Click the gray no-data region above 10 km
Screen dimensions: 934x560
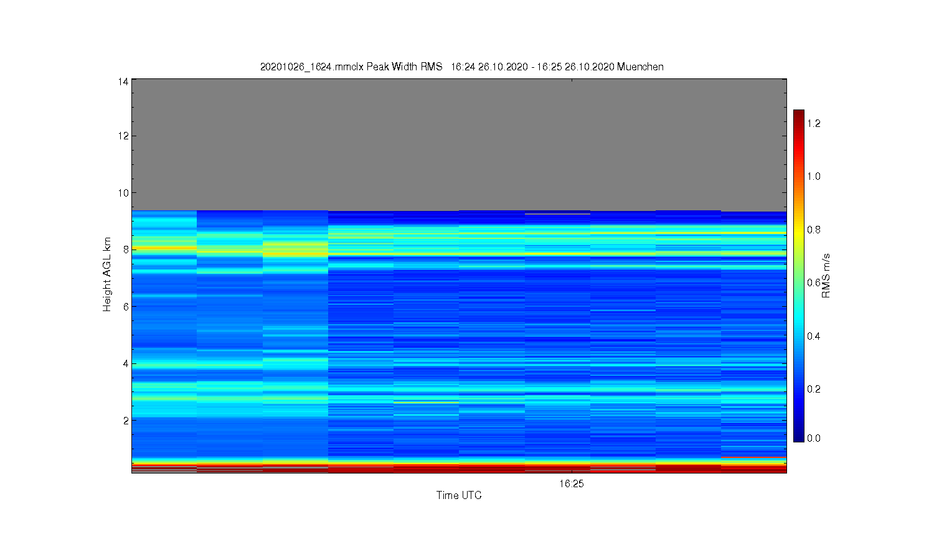pyautogui.click(x=459, y=144)
